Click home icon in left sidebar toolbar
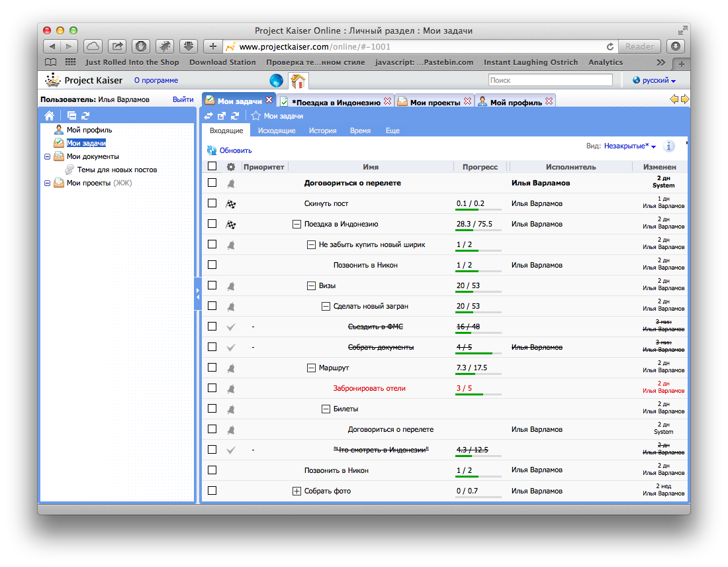The height and width of the screenshot is (567, 728). (x=49, y=116)
